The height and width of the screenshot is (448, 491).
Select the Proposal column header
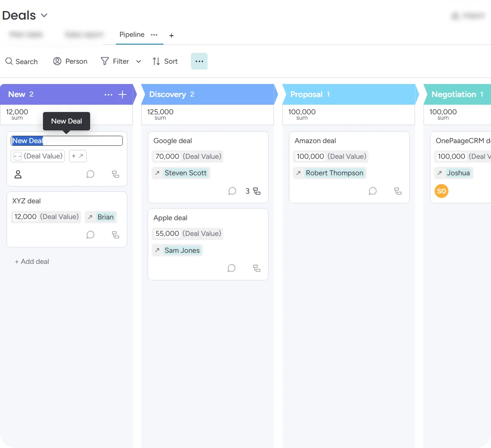click(349, 94)
